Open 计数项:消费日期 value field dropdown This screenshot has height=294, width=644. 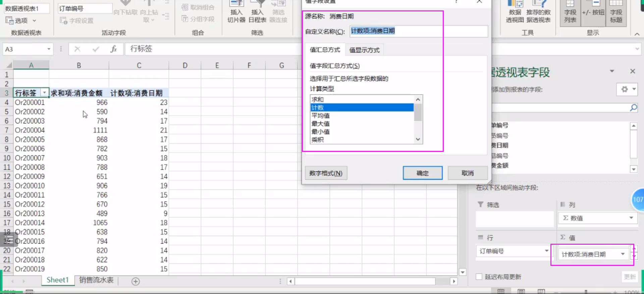pyautogui.click(x=623, y=254)
